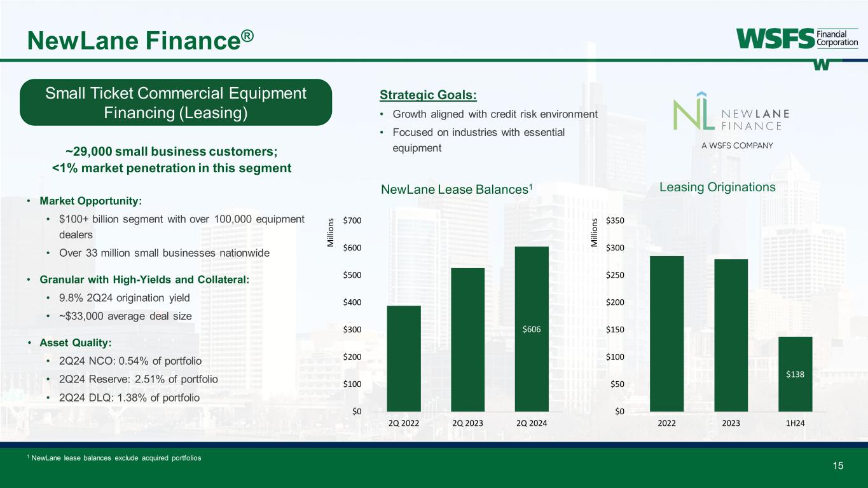Click the NewLane Lease Balances chart title
The width and height of the screenshot is (868, 488).
point(456,189)
